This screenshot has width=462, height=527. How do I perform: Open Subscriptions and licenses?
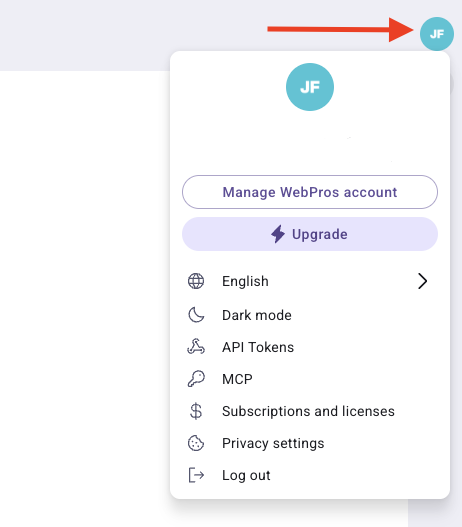(310, 411)
